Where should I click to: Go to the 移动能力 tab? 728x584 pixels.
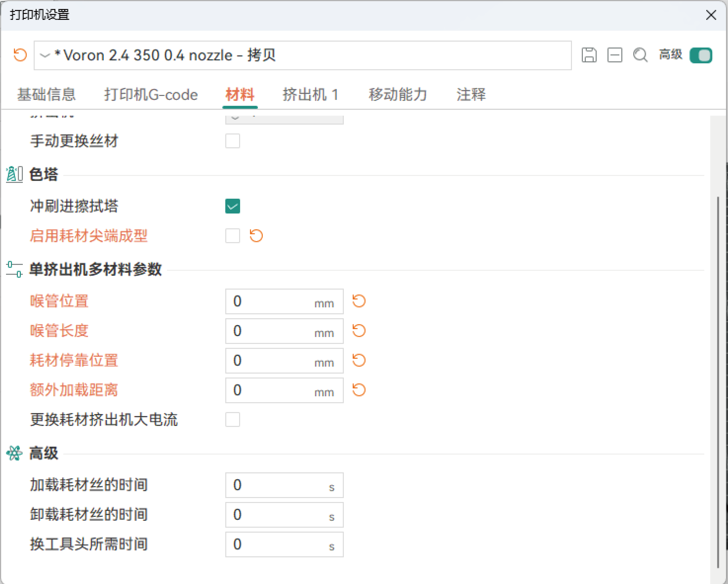[397, 95]
